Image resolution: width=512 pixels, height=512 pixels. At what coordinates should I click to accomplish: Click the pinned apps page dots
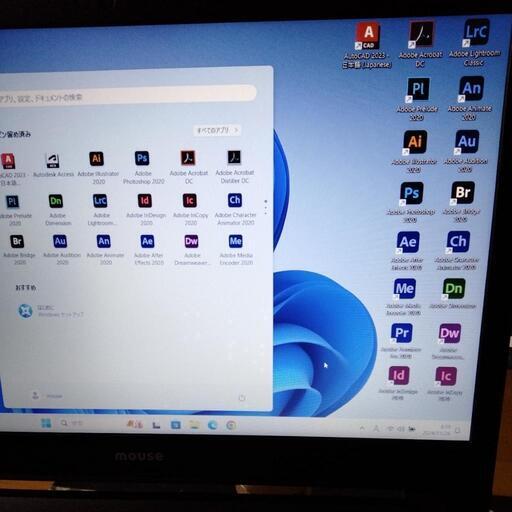(266, 207)
